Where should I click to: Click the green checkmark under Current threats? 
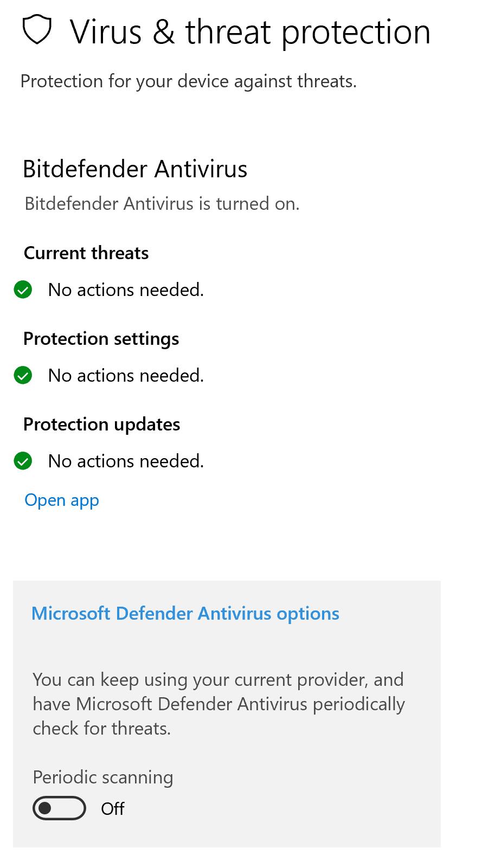click(23, 290)
